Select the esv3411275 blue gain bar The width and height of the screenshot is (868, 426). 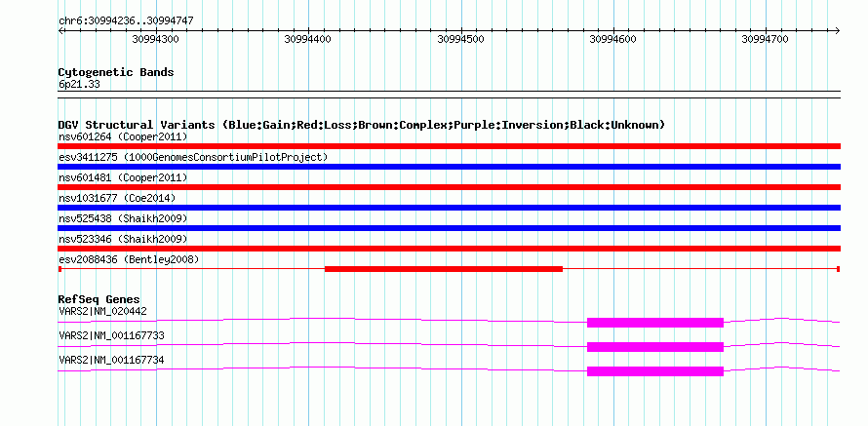(x=449, y=167)
